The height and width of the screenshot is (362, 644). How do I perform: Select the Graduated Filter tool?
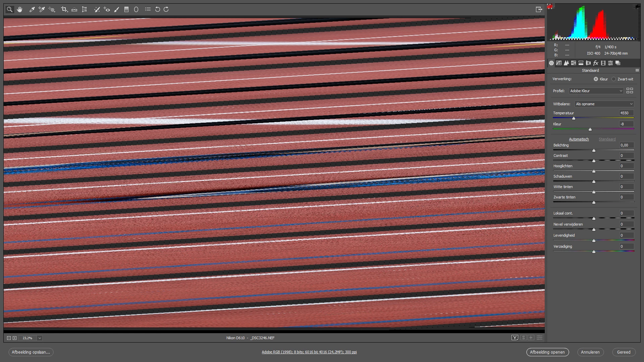click(x=126, y=9)
